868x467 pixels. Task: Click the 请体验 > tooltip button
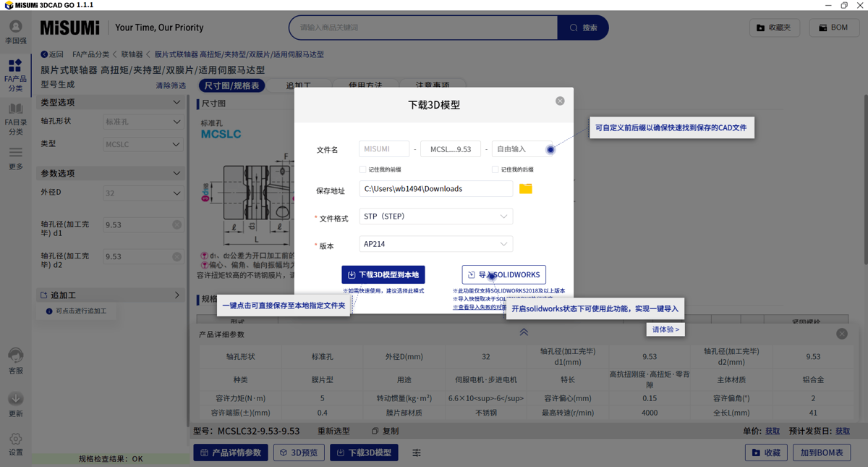[665, 329]
